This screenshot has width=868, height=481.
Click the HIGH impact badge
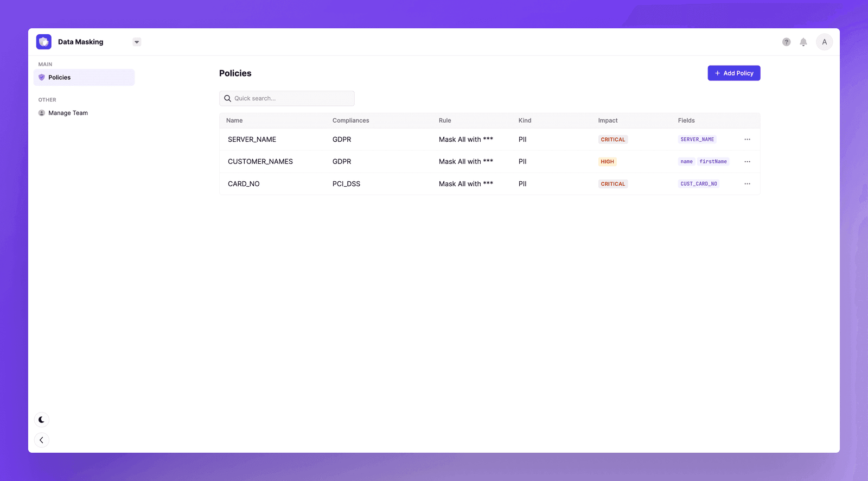pos(607,162)
